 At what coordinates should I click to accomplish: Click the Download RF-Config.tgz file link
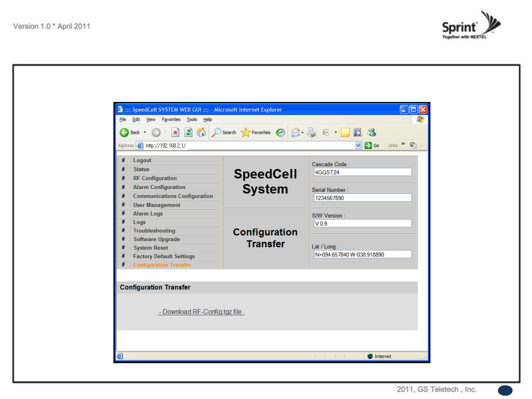[x=201, y=312]
